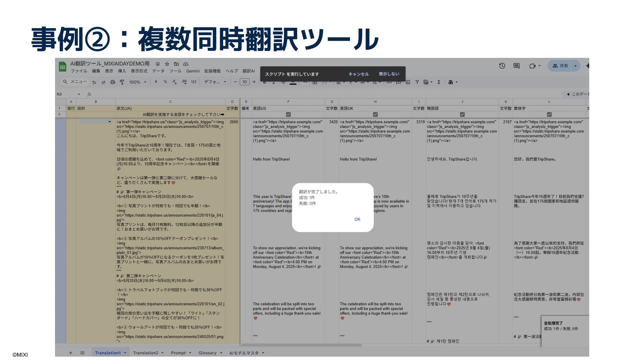Toggle the 繁体字 translation checkbox
644x362 pixels.
click(549, 115)
